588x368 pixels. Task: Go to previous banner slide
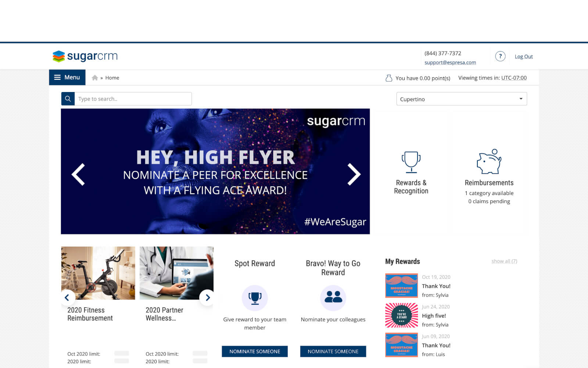pyautogui.click(x=78, y=174)
